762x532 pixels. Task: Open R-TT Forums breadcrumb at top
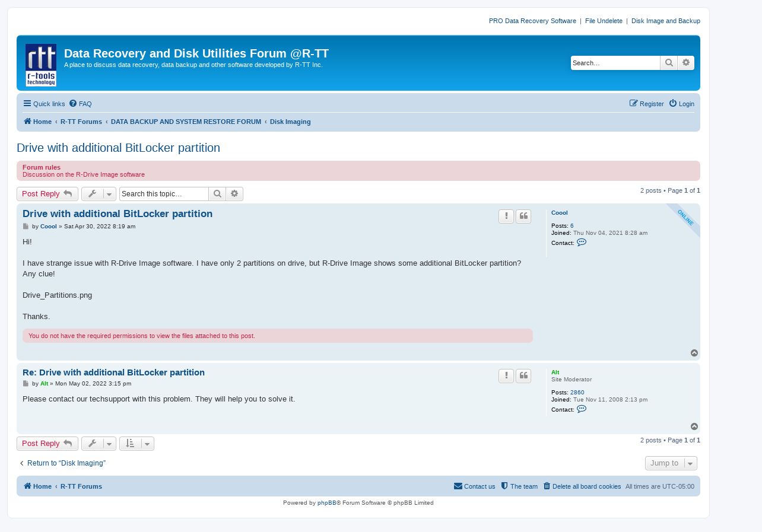[81, 122]
